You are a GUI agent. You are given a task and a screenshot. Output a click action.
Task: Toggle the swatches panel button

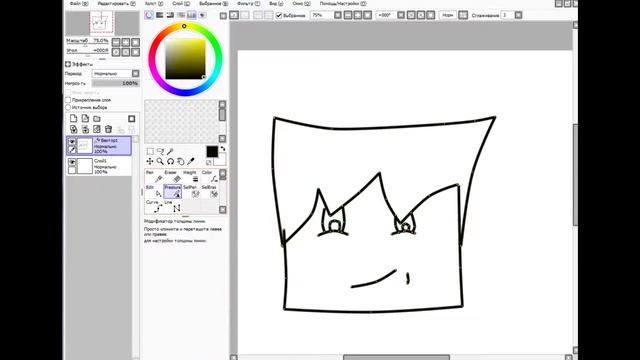(x=191, y=15)
